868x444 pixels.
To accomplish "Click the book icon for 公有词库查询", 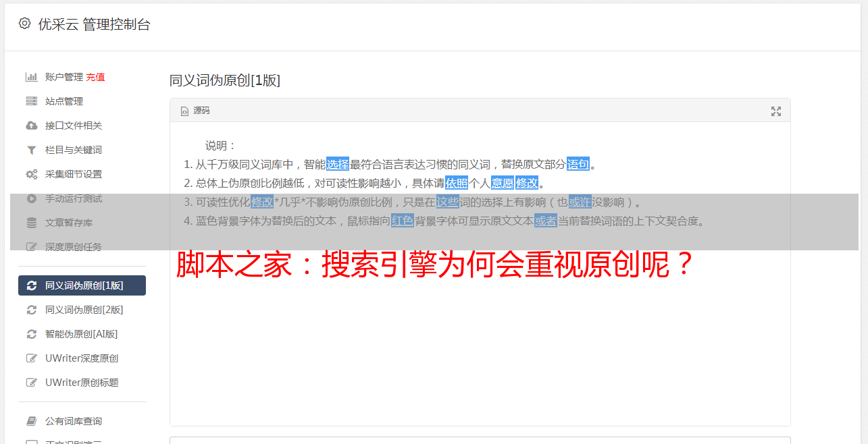I will [x=31, y=421].
